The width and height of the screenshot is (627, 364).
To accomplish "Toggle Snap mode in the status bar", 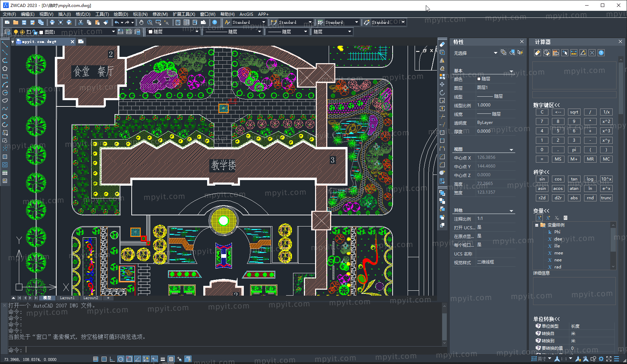I will [96, 359].
